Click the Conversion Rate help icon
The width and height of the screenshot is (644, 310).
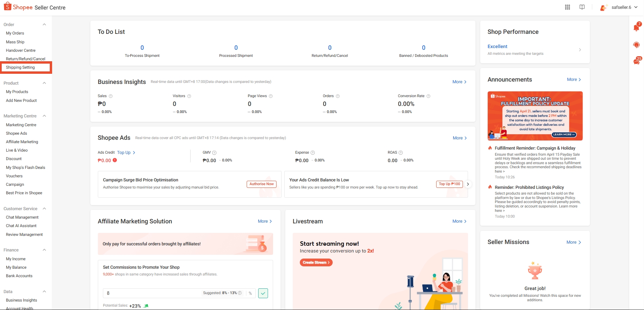coord(428,96)
